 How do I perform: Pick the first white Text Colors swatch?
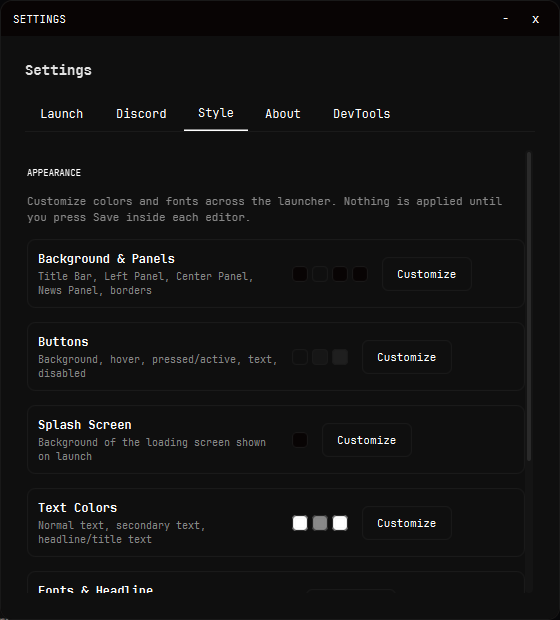pyautogui.click(x=300, y=523)
